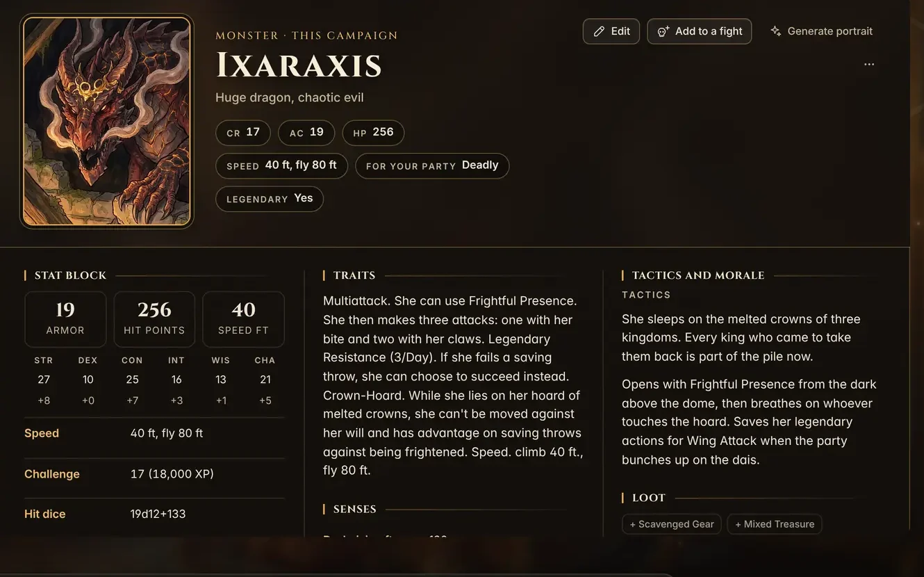Open the Ixaraxis dragon portrait
This screenshot has height=577, width=924.
pos(106,122)
